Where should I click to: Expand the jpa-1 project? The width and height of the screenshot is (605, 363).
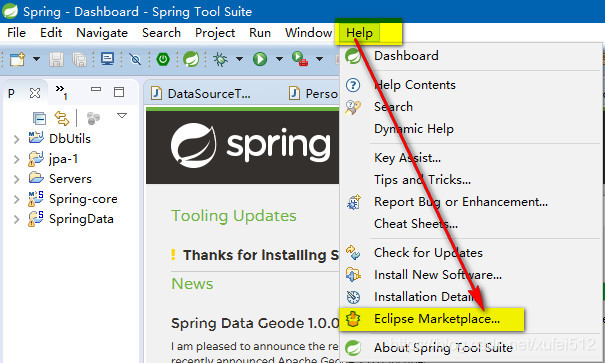click(17, 159)
